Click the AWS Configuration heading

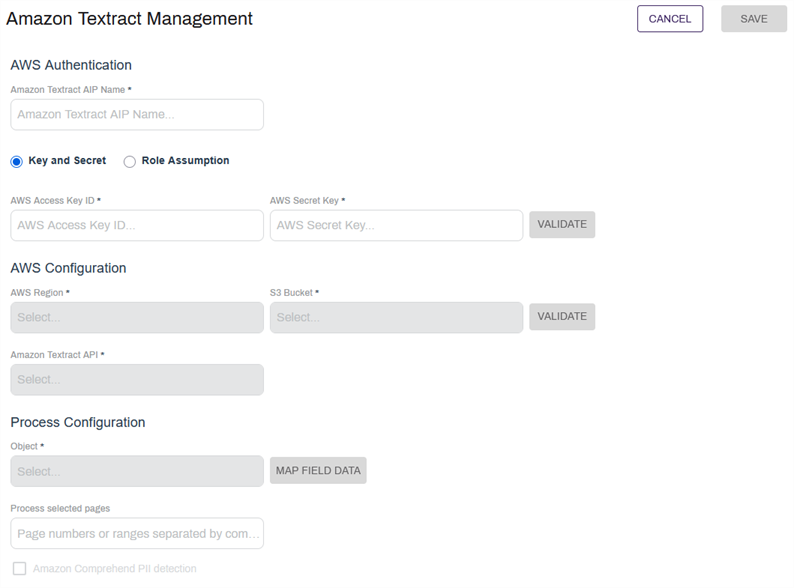pyautogui.click(x=68, y=268)
